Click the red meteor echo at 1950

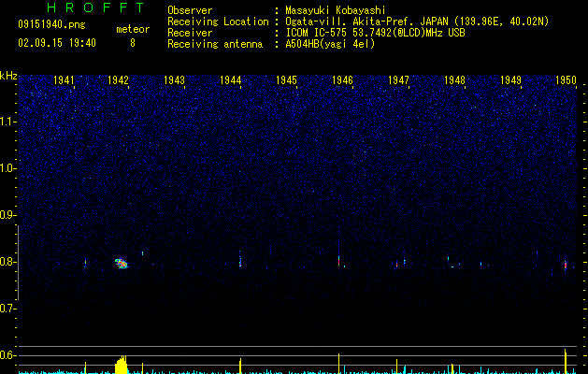pyautogui.click(x=566, y=265)
